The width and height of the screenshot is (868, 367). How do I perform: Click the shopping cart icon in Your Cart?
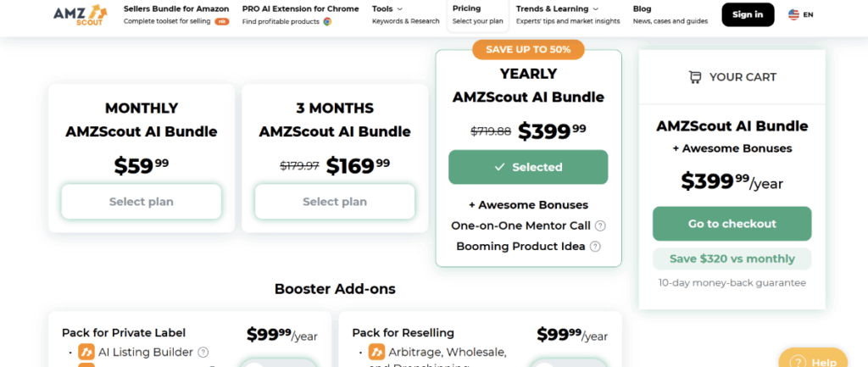(695, 77)
